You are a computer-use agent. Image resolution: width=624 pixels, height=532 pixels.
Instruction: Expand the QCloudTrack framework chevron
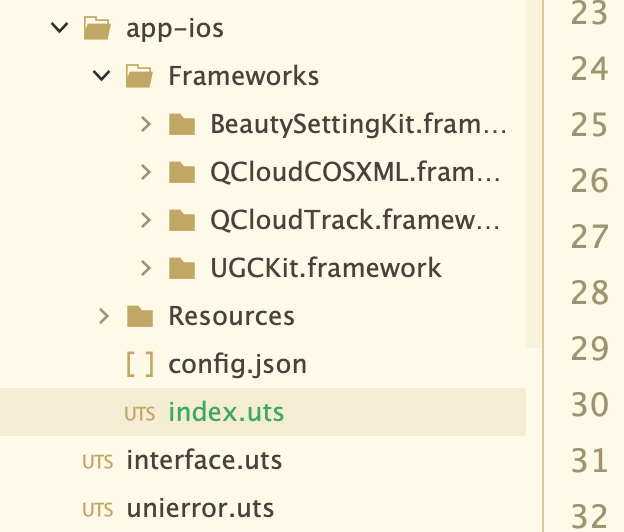point(146,220)
